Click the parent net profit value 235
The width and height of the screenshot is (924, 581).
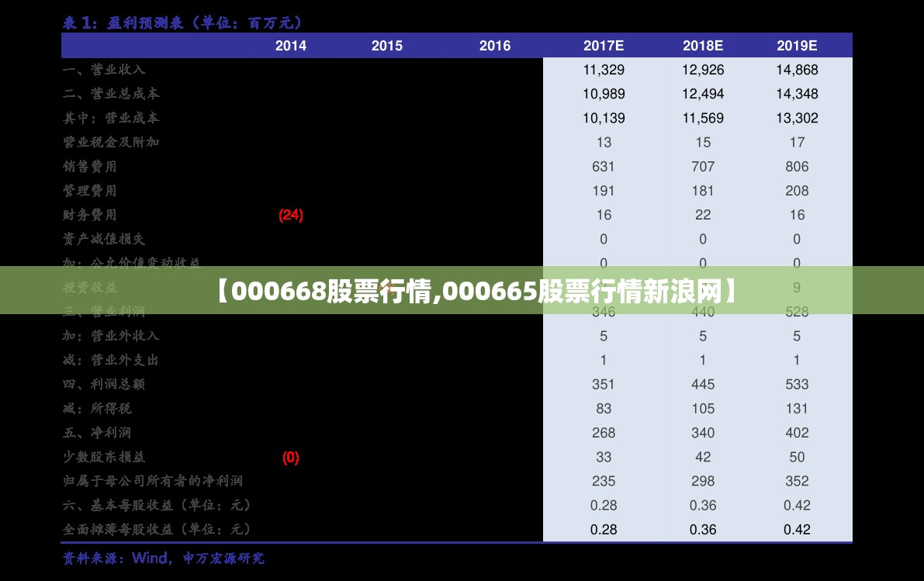[604, 480]
